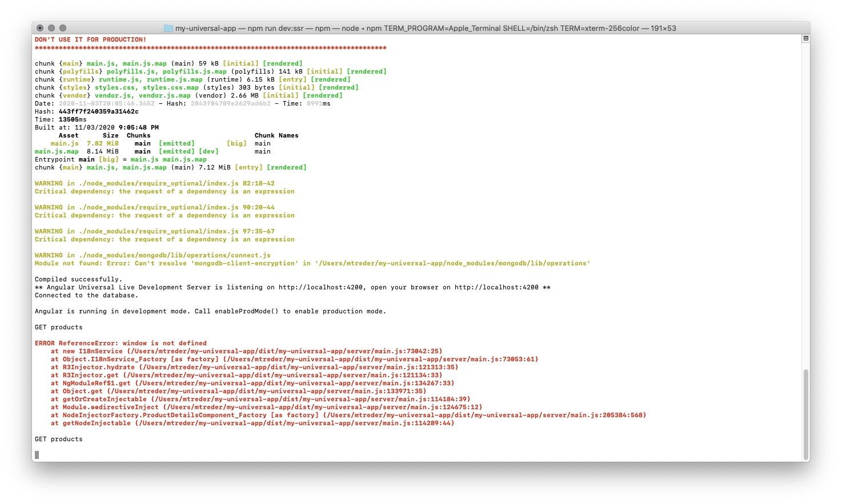Image resolution: width=842 pixels, height=504 pixels.
Task: Minimize the terminal window
Action: point(51,28)
